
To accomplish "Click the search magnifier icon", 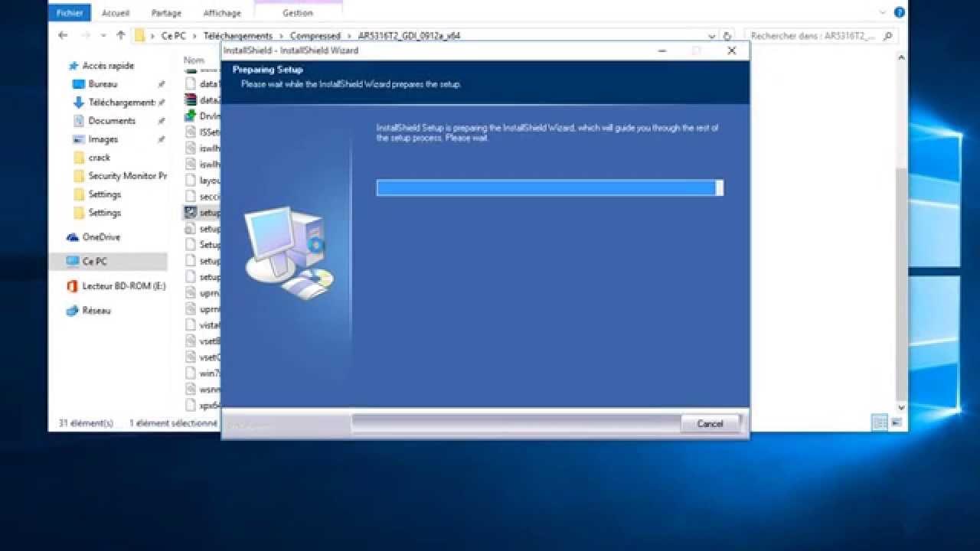I will pos(888,36).
